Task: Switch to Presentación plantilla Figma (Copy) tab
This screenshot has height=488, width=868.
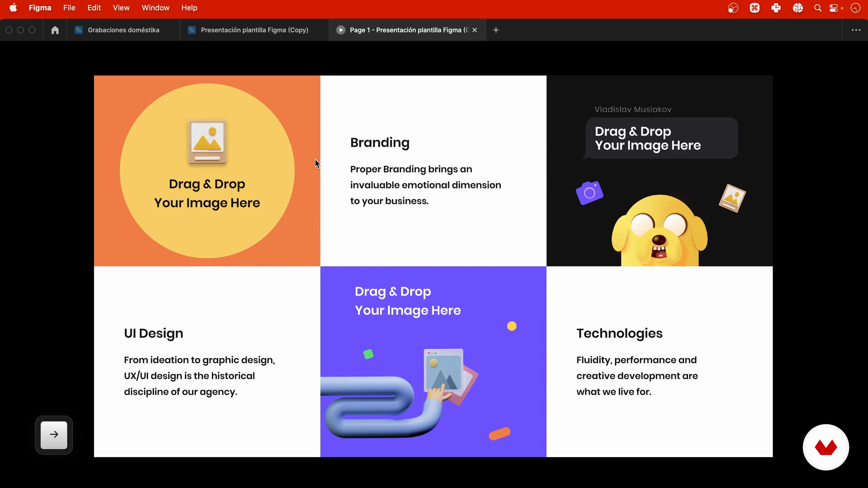Action: (x=254, y=30)
